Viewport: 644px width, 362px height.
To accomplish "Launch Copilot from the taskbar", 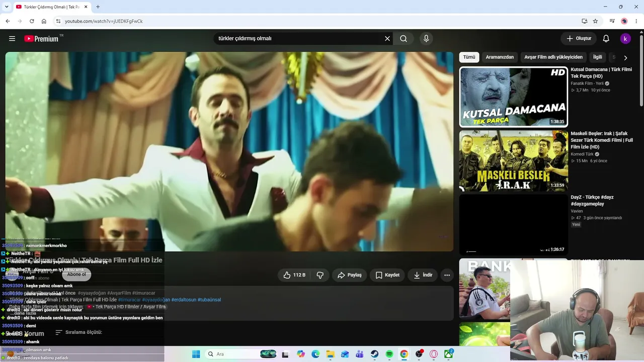I will (301, 354).
